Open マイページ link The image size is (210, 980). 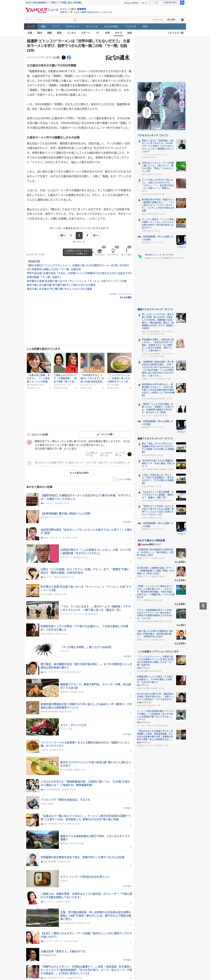pos(157,19)
